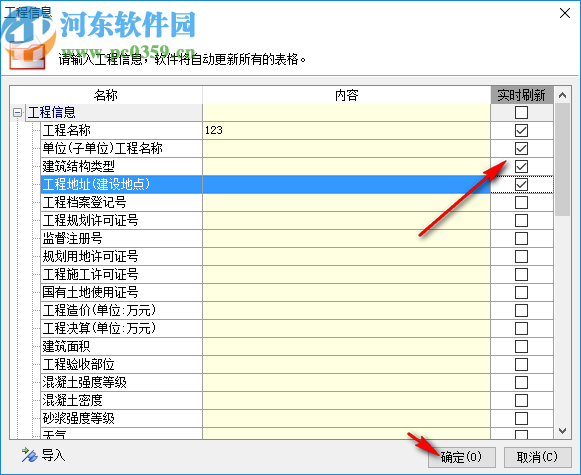Uncheck 实时刷新 for 建筑结构类型

click(x=521, y=166)
